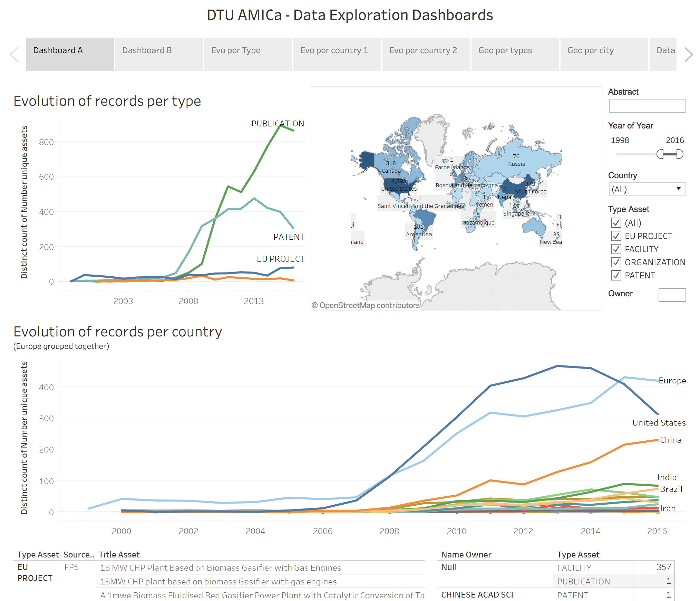The image size is (700, 601).
Task: Select the CHINESE ACAD SCI owner
Action: point(477,595)
